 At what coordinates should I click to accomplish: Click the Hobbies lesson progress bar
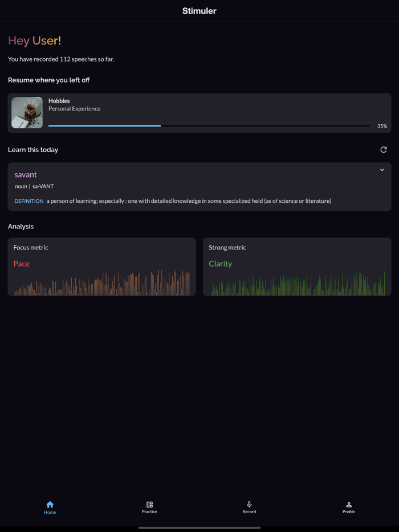click(209, 126)
